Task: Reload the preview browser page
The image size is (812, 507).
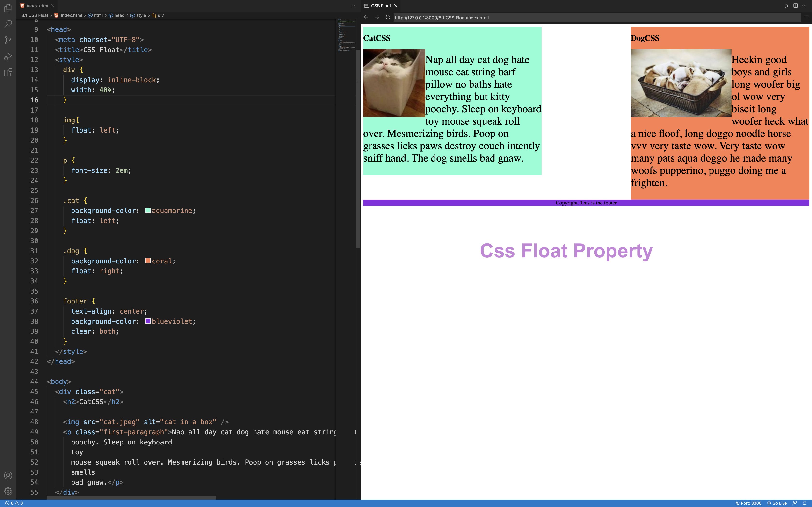Action: [x=388, y=17]
